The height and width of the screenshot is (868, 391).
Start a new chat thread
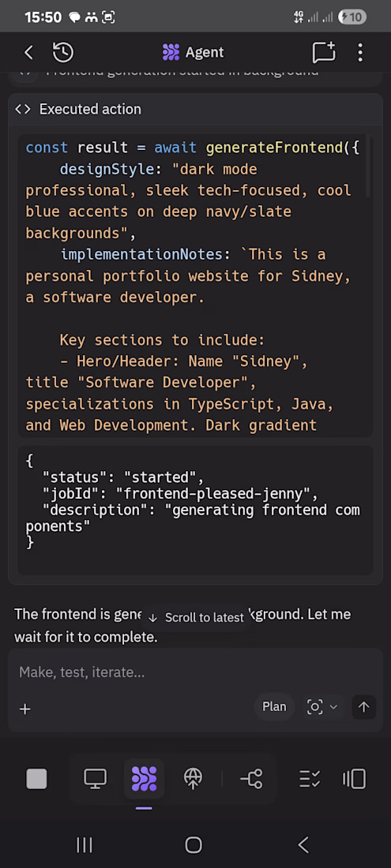pos(324,52)
